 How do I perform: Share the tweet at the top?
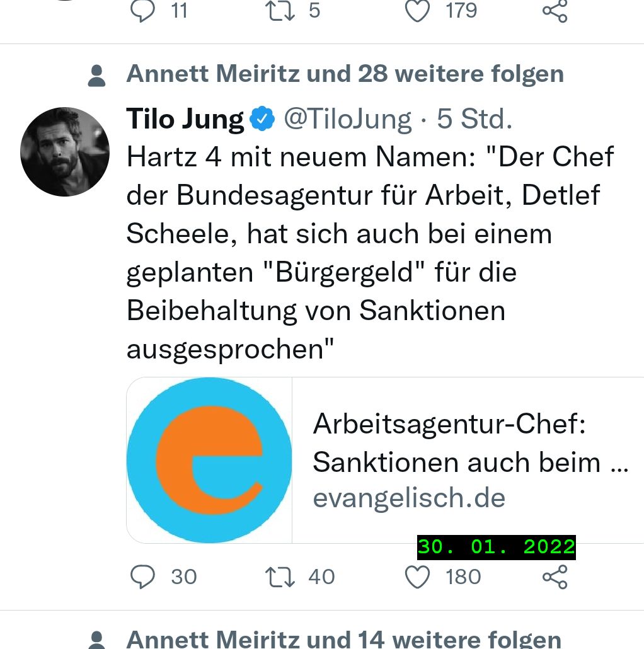(x=555, y=11)
